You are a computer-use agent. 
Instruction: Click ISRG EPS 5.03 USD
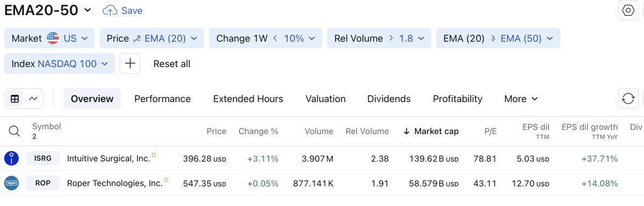(x=532, y=159)
